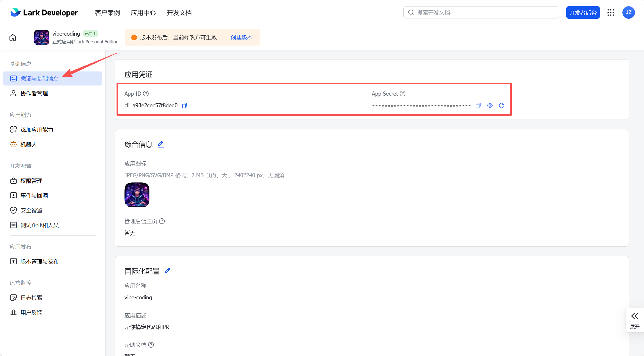Open the 开发文档 menu
The image size is (644, 356).
(179, 12)
